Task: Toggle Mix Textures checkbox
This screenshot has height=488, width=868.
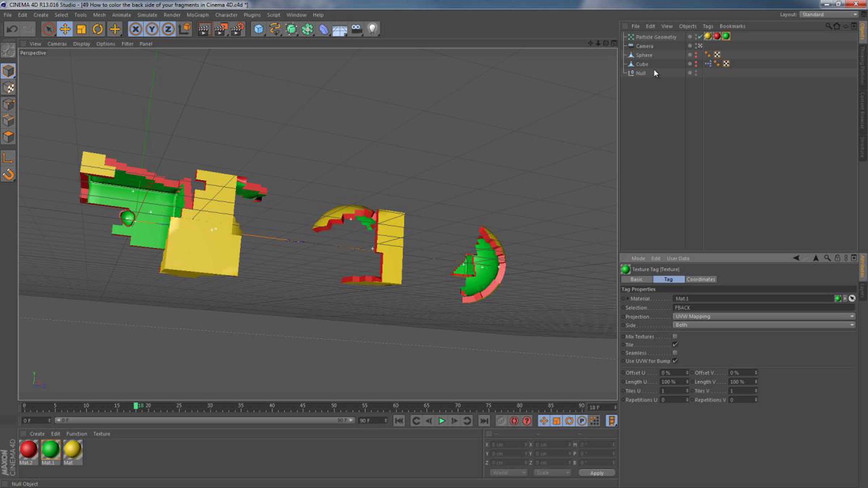Action: (675, 336)
